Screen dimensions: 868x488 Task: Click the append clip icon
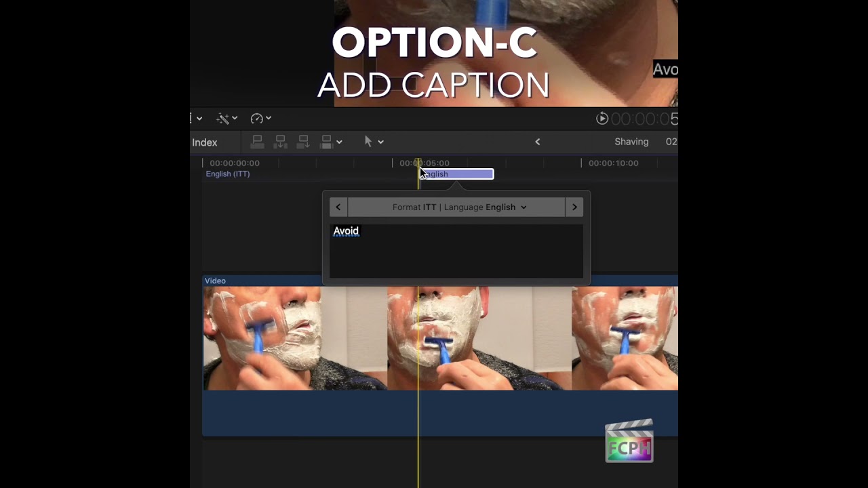pos(303,142)
